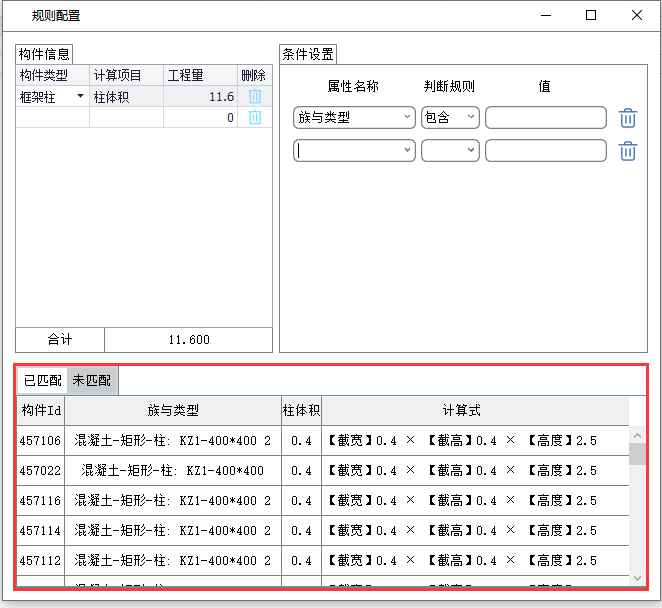This screenshot has width=662, height=608.
Task: Switch to the 已匹配 tab
Action: [43, 380]
